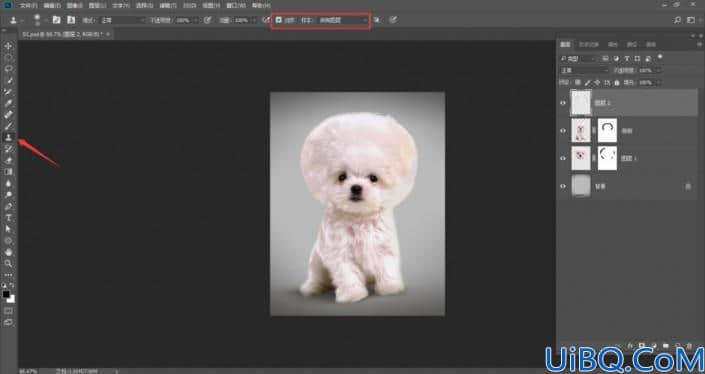Choose a workspace from top-right switcher
The image size is (705, 374).
click(x=691, y=20)
